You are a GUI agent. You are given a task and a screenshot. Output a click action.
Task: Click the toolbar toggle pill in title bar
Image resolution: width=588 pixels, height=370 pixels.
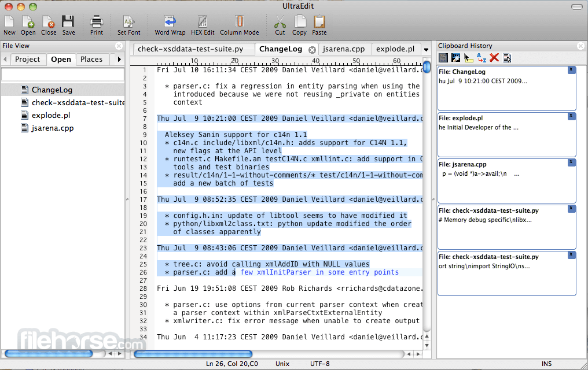click(577, 7)
